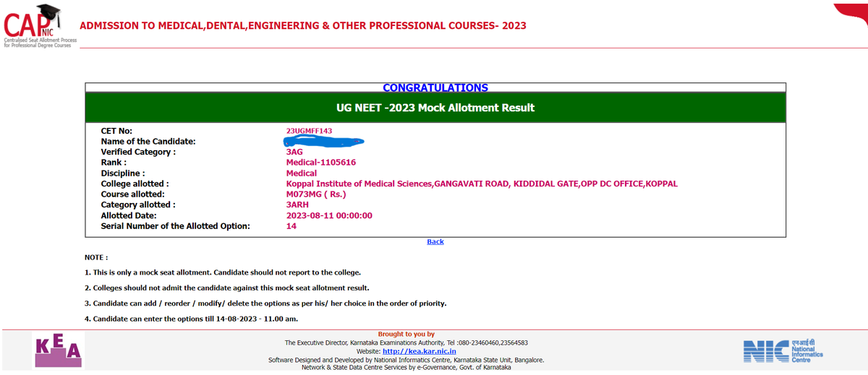Click the page title 'ADMISSION TO MEDICAL,DENTAL,ENGINEERING' header
868x375 pixels.
tap(302, 26)
